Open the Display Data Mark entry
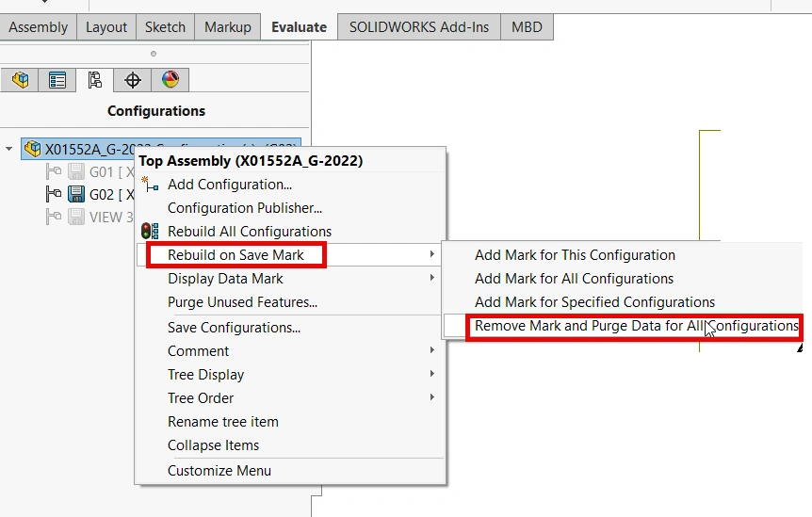Viewport: 812px width, 517px height. (290, 279)
